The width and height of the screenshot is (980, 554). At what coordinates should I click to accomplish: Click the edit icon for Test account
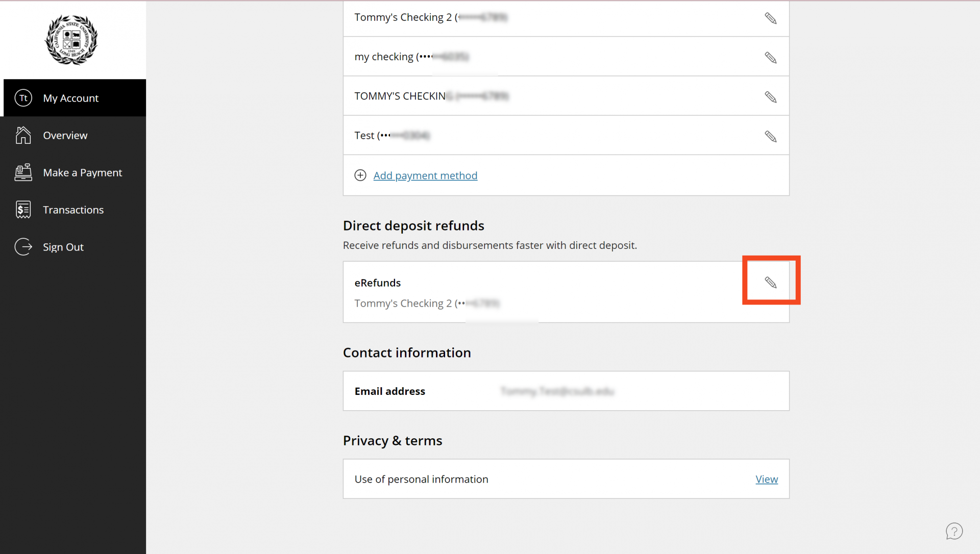771,136
